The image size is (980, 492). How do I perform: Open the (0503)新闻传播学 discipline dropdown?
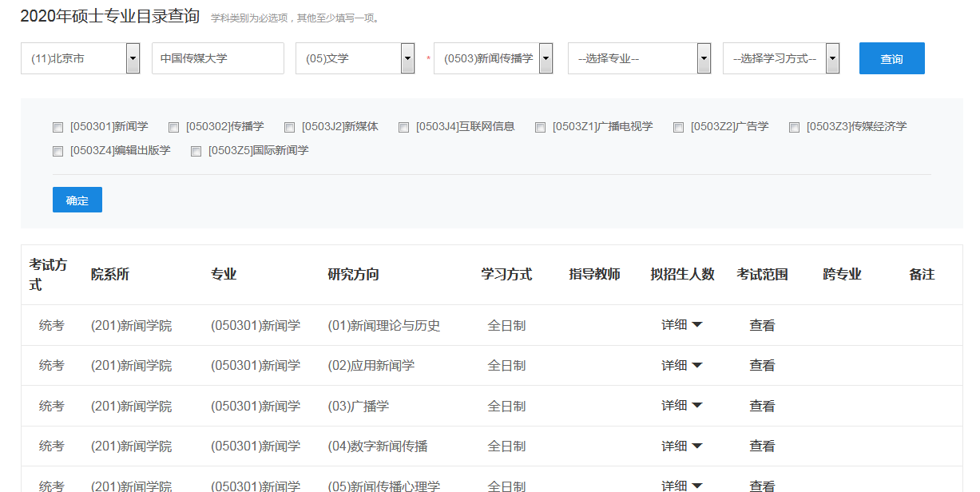click(493, 58)
